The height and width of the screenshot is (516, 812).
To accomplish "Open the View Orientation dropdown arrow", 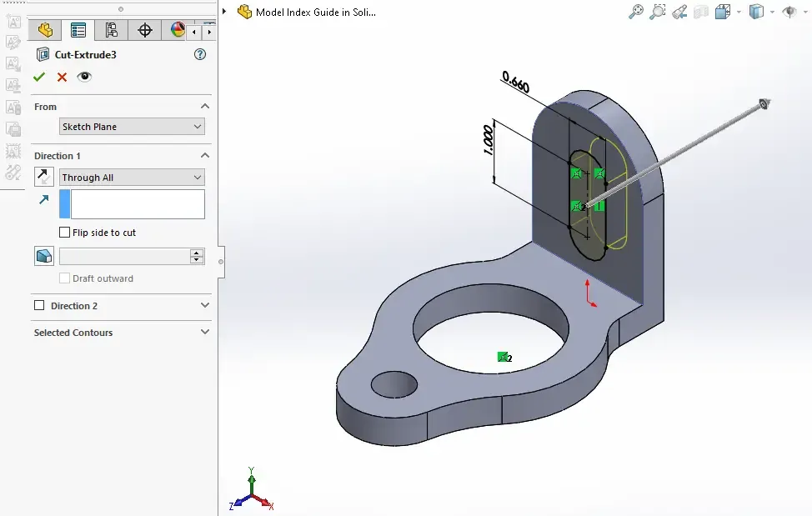I will pyautogui.click(x=738, y=12).
